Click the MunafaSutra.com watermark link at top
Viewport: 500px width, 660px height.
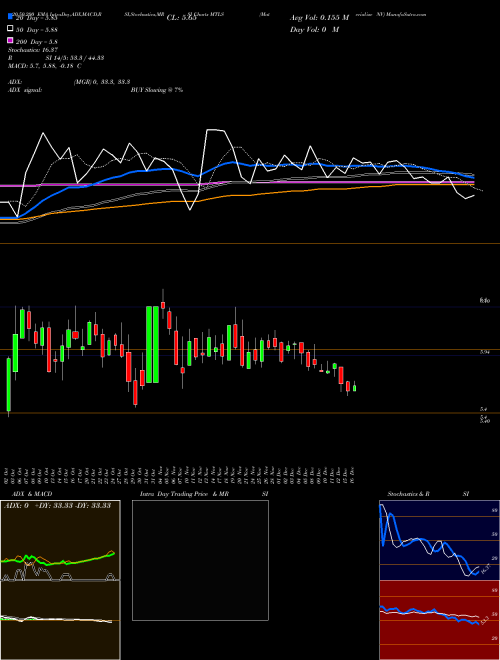[406, 14]
